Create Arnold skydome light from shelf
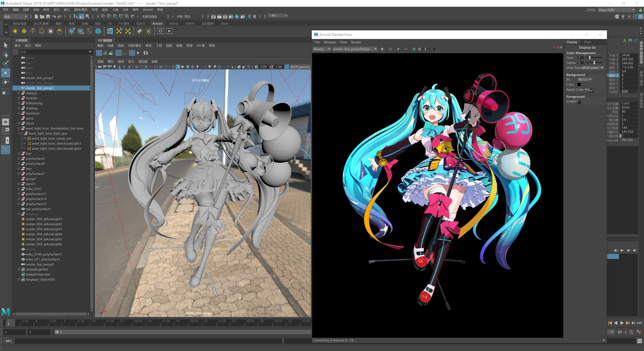This screenshot has height=351, width=644. pyautogui.click(x=42, y=31)
